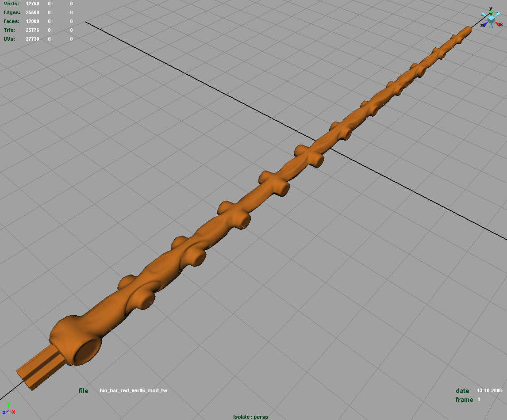Click the frame number value
Viewport: 507px width, 420px height.
pyautogui.click(x=479, y=400)
